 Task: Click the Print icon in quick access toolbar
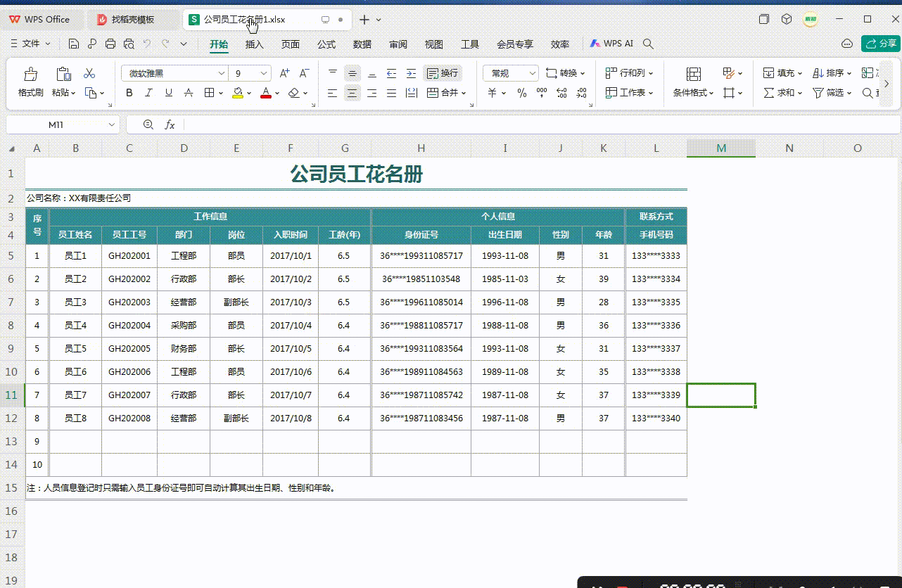(110, 44)
